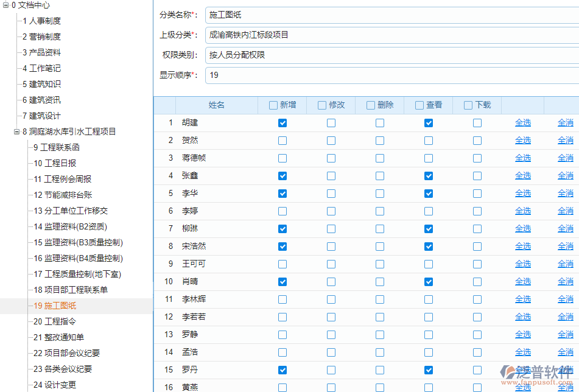Collapse the 文档中心 root tree node
The image size is (579, 392).
[x=5, y=5]
